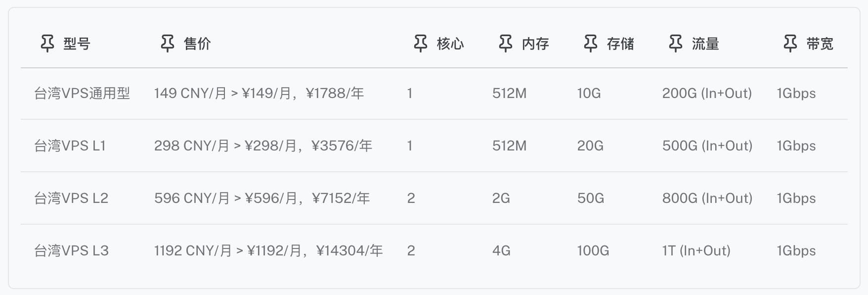Click the 4G memory cell

(501, 251)
